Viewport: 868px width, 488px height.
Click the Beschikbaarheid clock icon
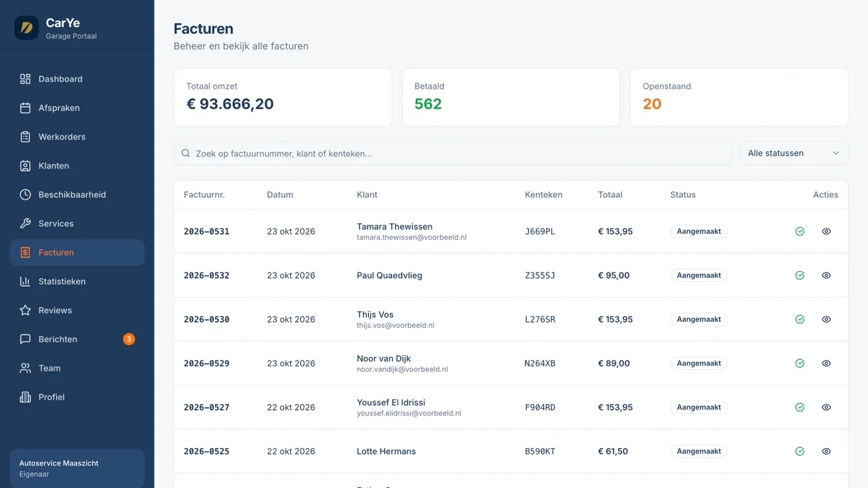pos(25,195)
